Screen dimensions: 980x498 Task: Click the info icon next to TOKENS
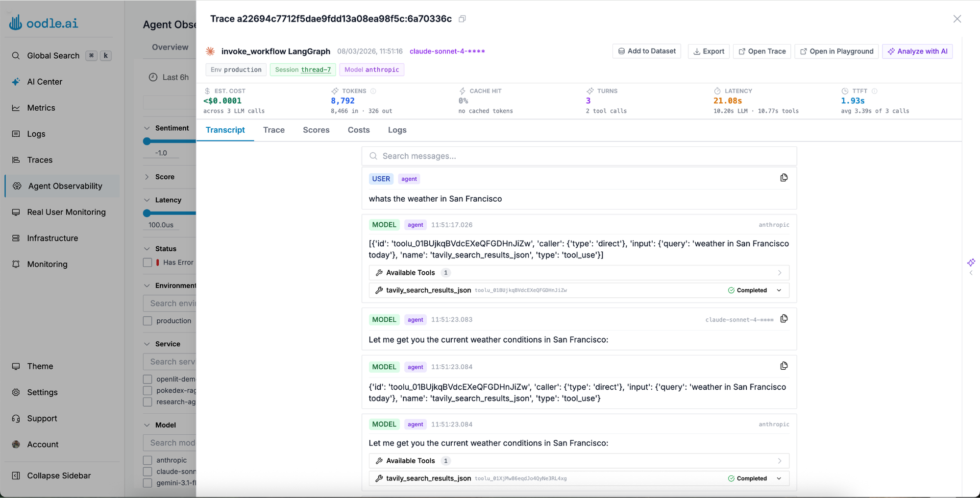click(x=373, y=91)
